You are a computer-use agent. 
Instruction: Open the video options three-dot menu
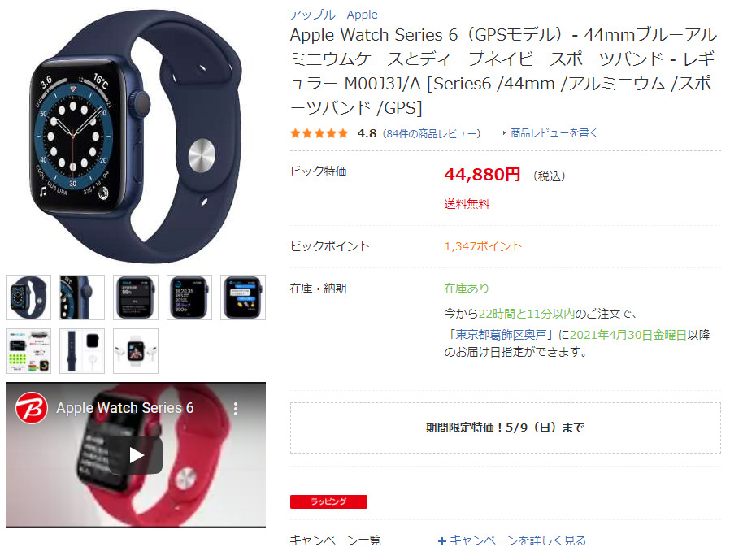tap(236, 409)
